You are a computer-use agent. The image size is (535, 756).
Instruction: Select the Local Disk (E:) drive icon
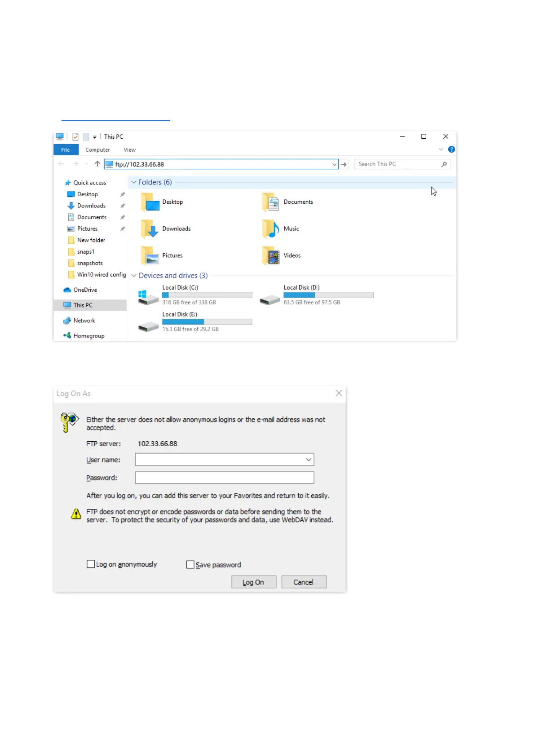pos(148,326)
